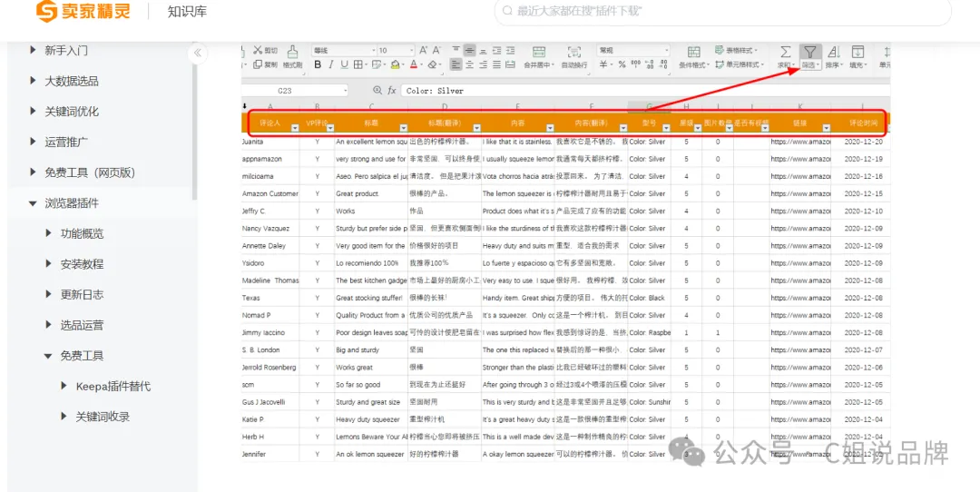Viewport: 980px width, 492px height.
Task: Click the cell borders icon
Action: click(358, 64)
